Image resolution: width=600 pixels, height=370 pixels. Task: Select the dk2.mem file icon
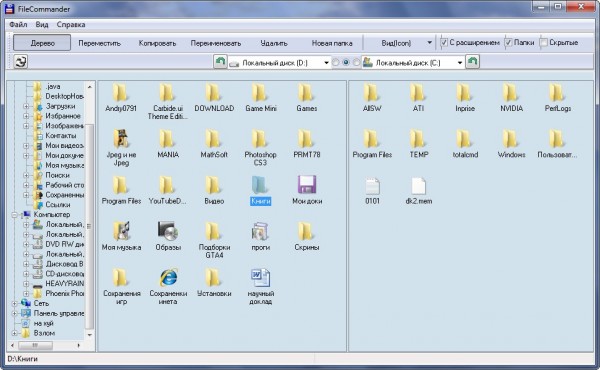418,186
